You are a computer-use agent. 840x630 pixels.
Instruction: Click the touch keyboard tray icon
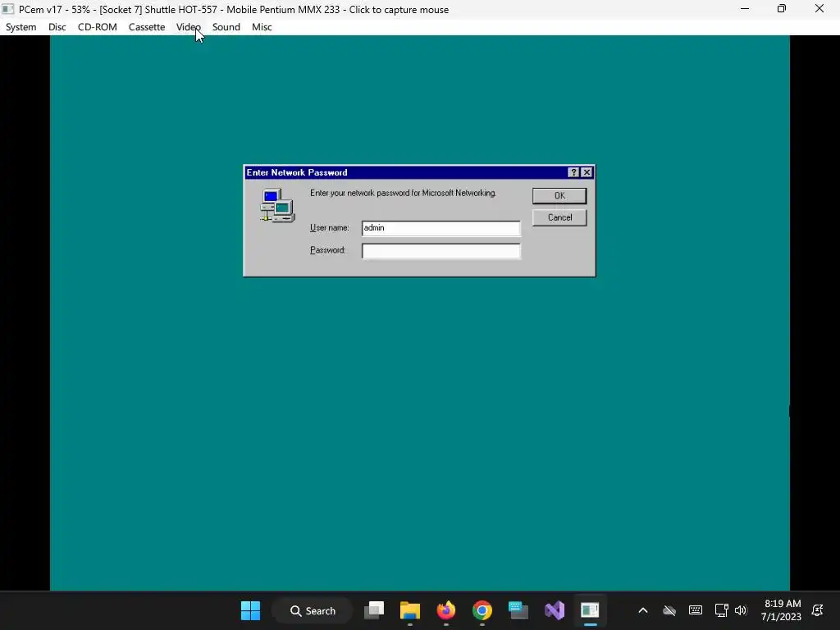coord(696,610)
